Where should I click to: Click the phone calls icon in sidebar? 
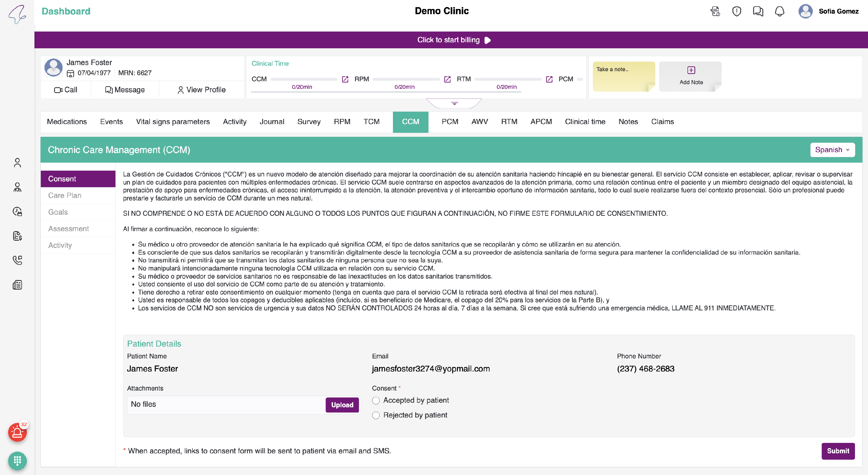[x=17, y=260]
